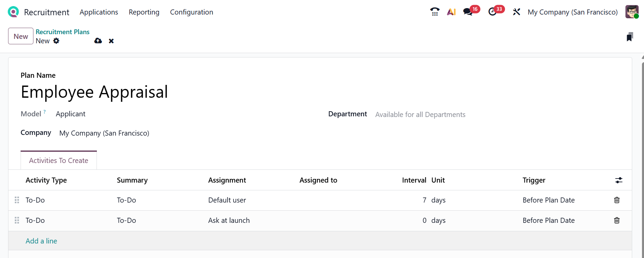Delete the Default user activity row
The height and width of the screenshot is (258, 644).
[x=617, y=200]
